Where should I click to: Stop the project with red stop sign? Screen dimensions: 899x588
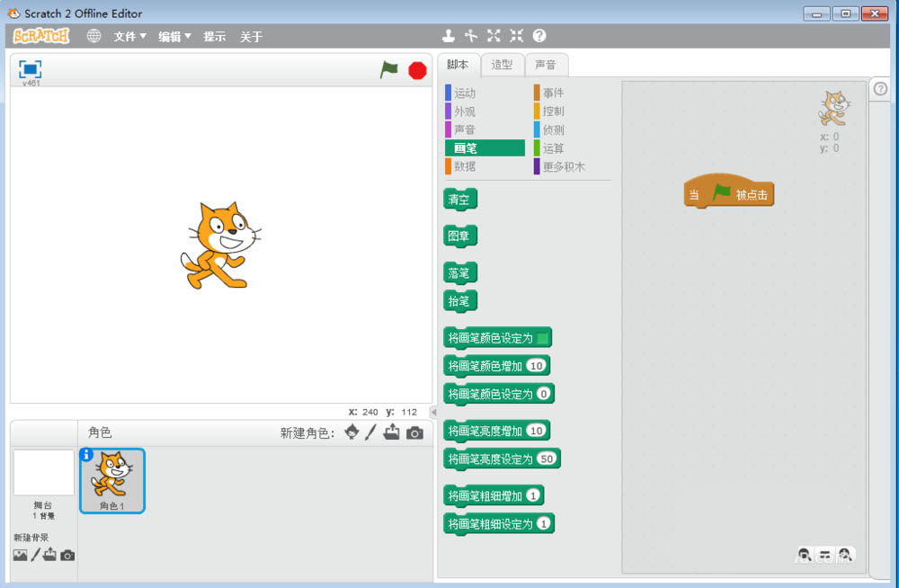pos(417,70)
